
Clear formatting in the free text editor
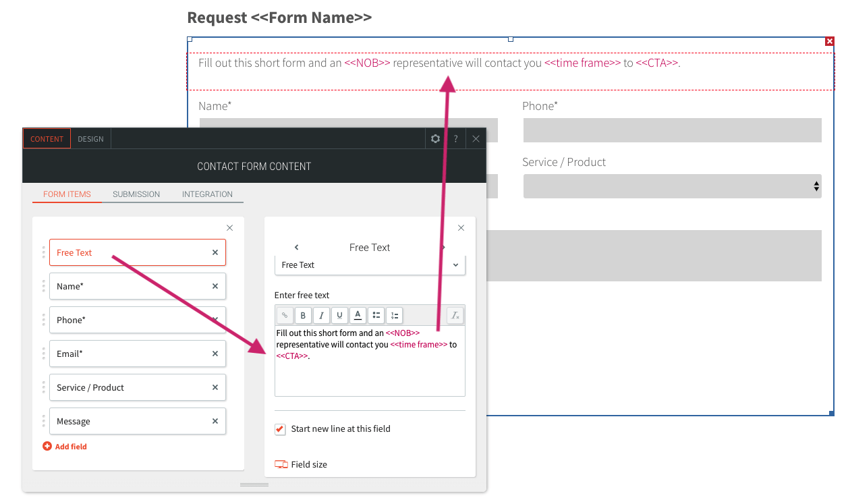point(455,315)
